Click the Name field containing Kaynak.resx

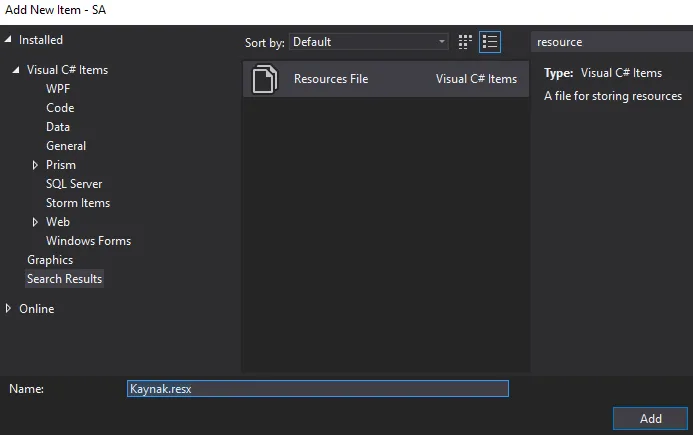click(x=318, y=389)
